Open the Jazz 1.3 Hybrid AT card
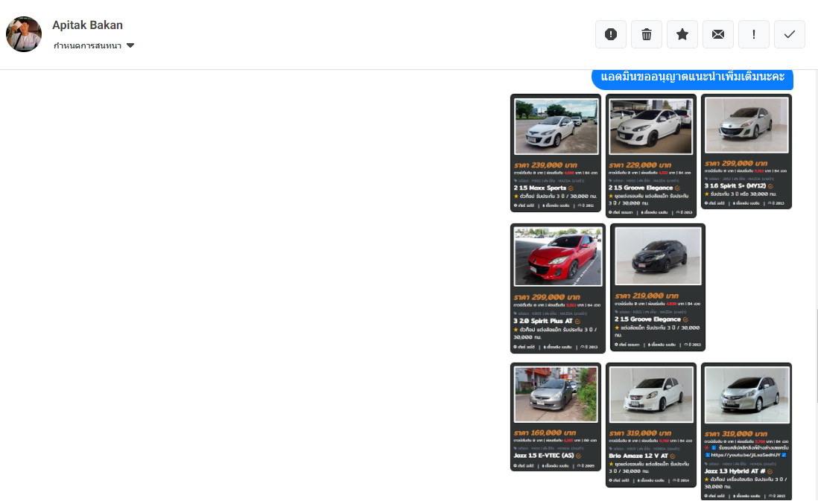The image size is (818, 504). (x=746, y=430)
